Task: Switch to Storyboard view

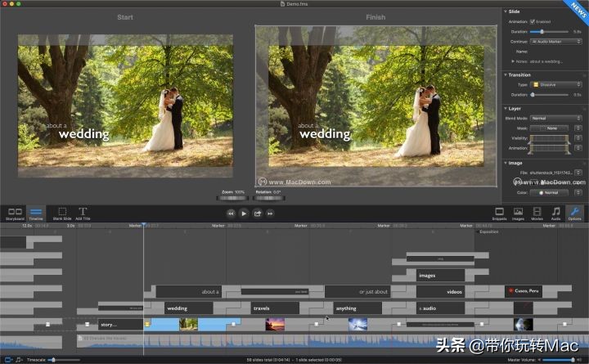Action: coord(15,213)
